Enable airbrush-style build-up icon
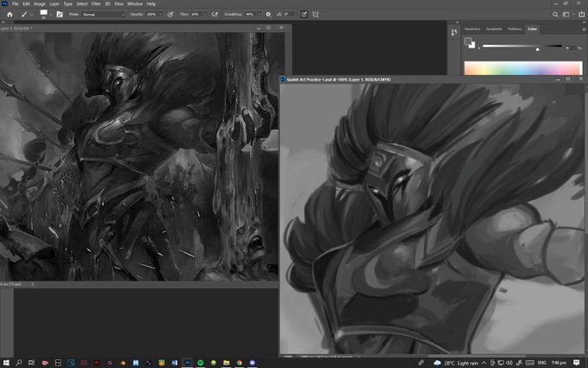 pos(214,14)
